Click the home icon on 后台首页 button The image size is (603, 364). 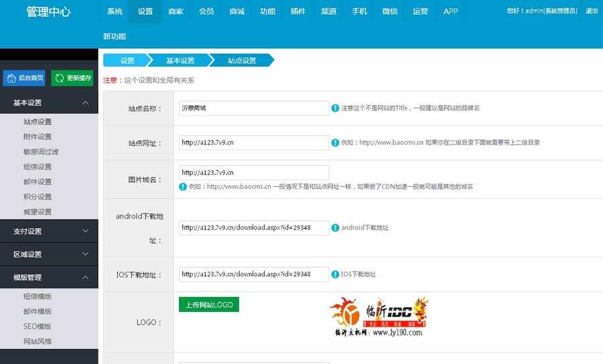(11, 78)
